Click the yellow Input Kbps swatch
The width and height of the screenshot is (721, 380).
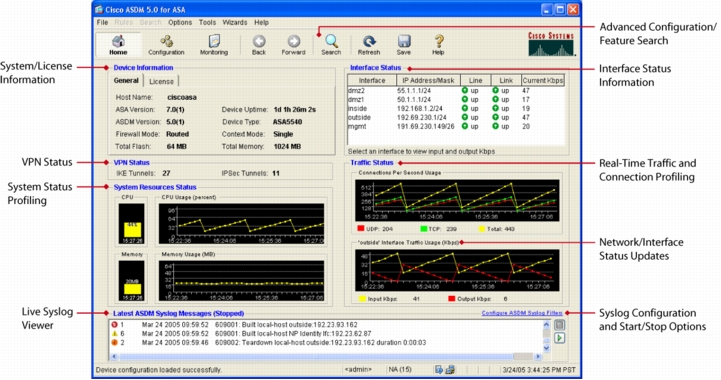click(362, 299)
